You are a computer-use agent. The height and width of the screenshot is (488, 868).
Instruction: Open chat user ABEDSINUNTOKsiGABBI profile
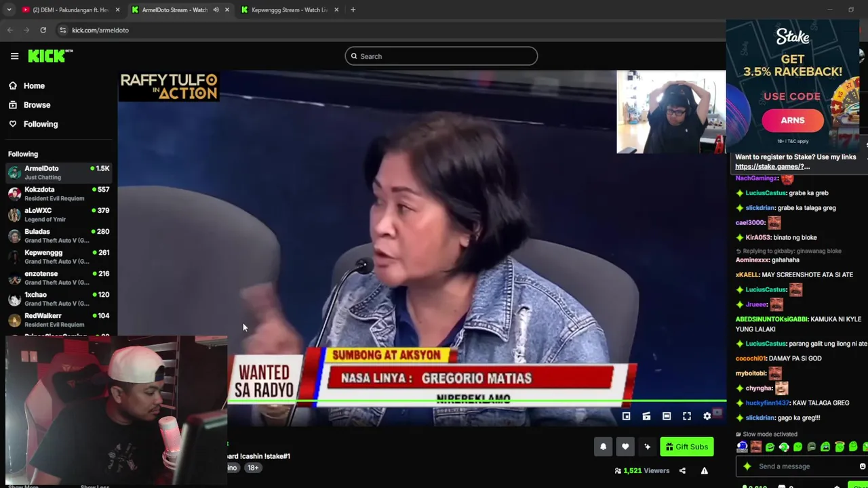772,319
